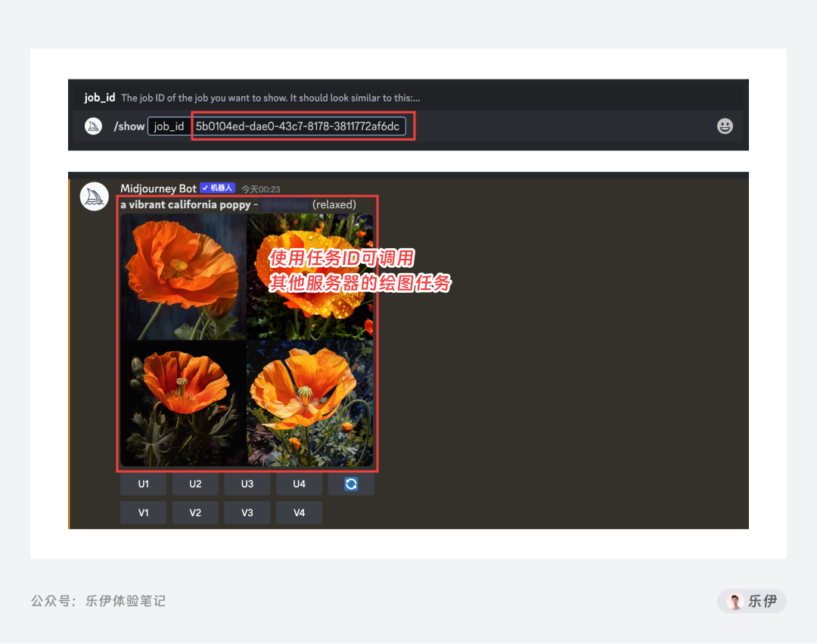Click the U3 upscale button

247,484
